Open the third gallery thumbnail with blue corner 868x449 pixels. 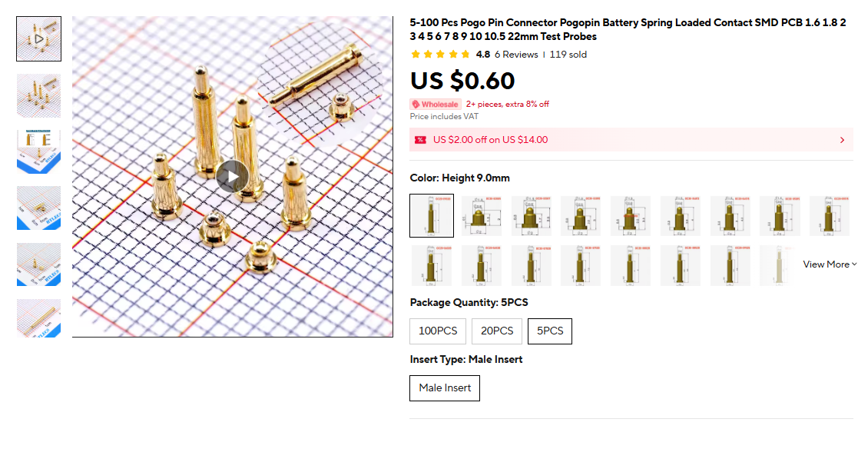[x=38, y=151]
